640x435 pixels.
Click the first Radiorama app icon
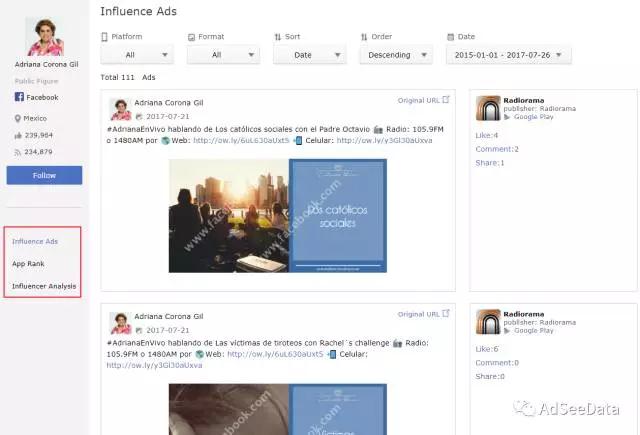pyautogui.click(x=488, y=109)
